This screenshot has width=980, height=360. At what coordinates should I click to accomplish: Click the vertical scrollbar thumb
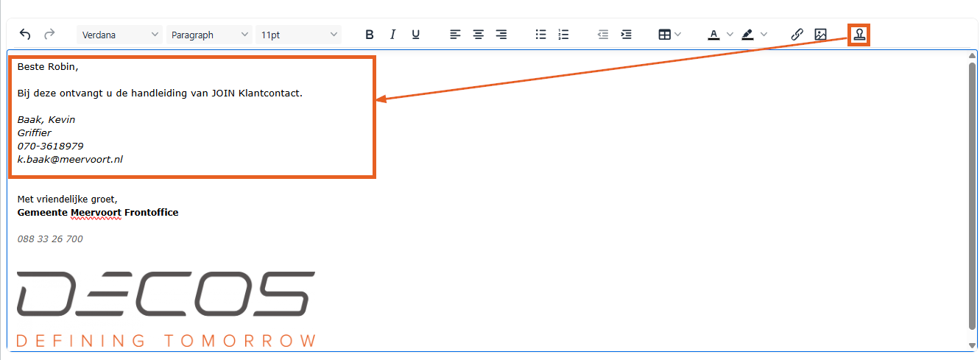(x=972, y=197)
